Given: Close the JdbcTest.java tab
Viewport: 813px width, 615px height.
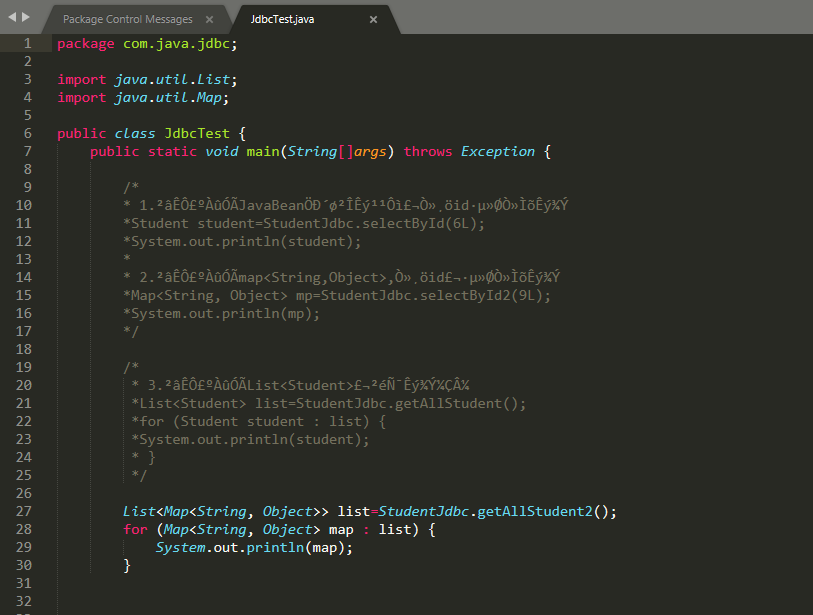Looking at the screenshot, I should (x=373, y=19).
